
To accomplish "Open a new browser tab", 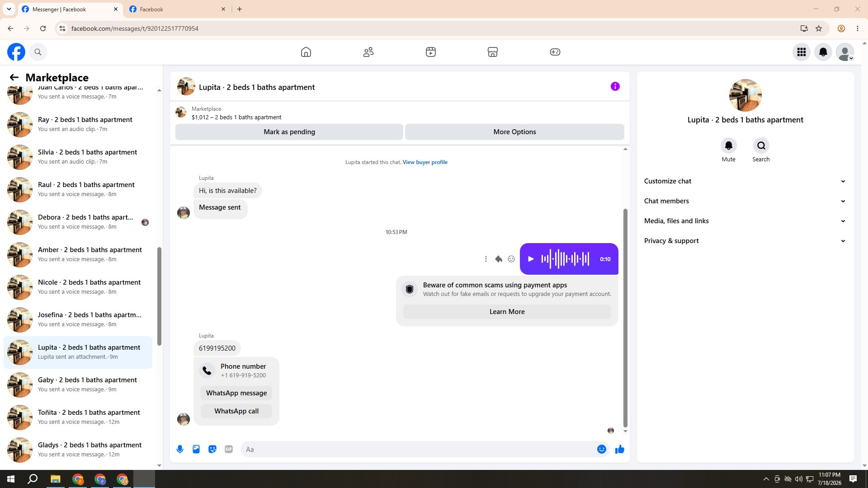I will pyautogui.click(x=240, y=9).
